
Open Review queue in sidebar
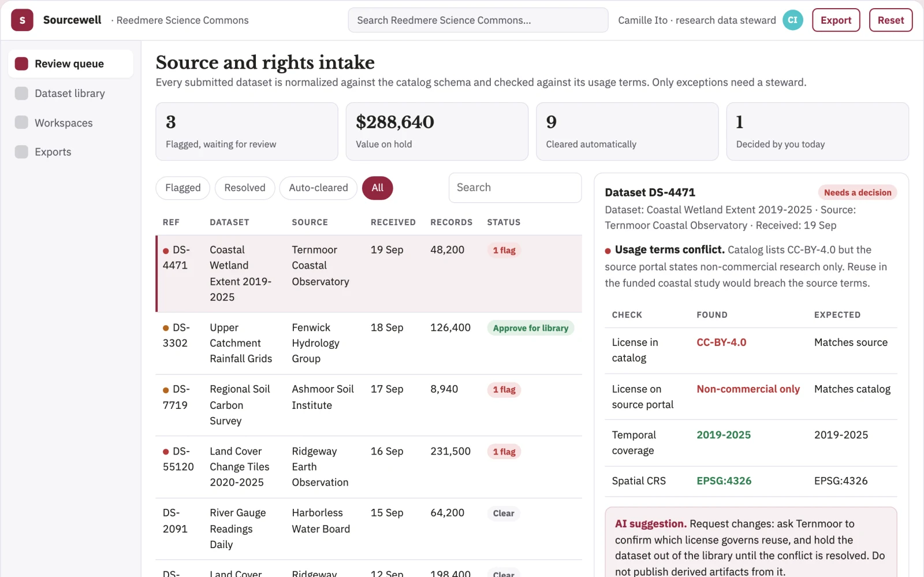tap(70, 64)
